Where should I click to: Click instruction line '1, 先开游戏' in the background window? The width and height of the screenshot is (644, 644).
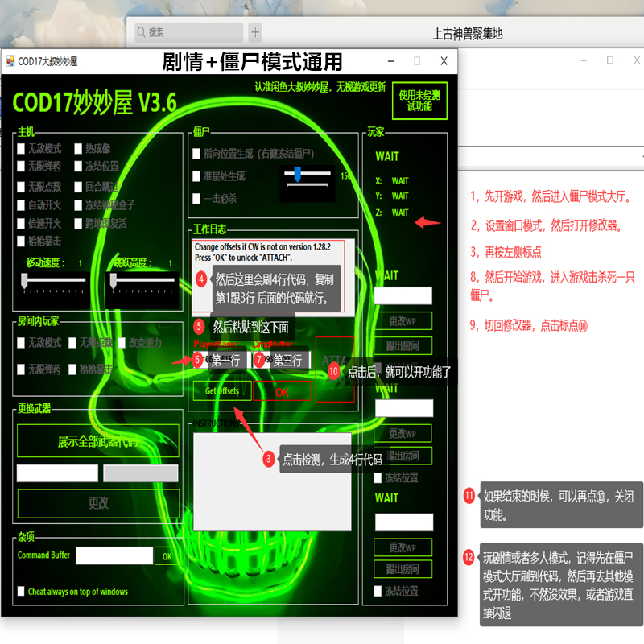[551, 196]
